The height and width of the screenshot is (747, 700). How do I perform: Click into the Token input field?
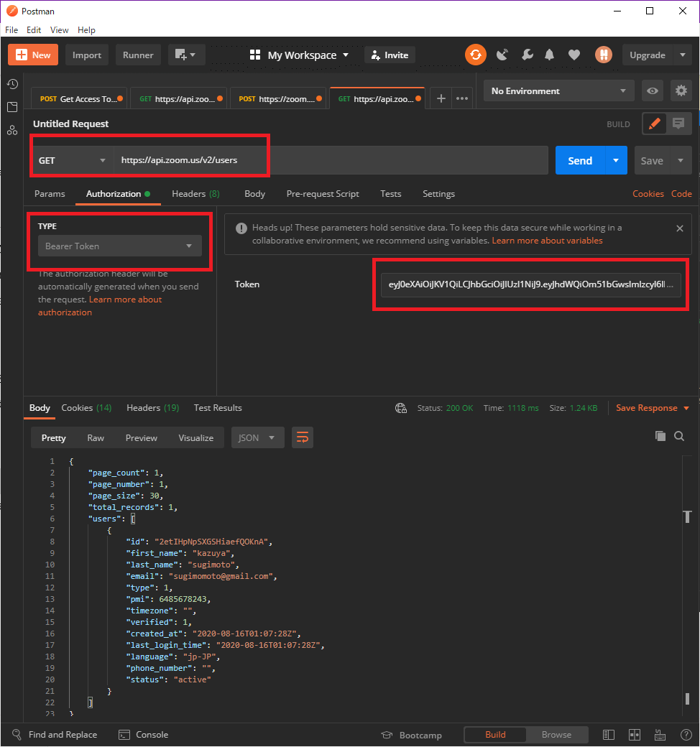[x=530, y=284]
